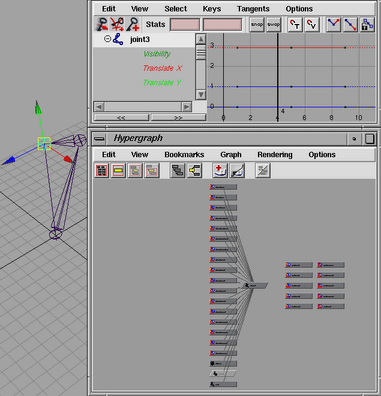Toggle the lock tangent weight icon
The height and width of the screenshot is (396, 381).
367,25
